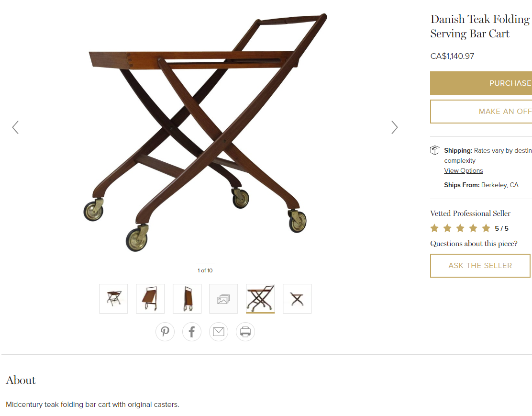This screenshot has width=532, height=416.
Task: Select second thumbnail showing the folded cart
Action: point(150,299)
